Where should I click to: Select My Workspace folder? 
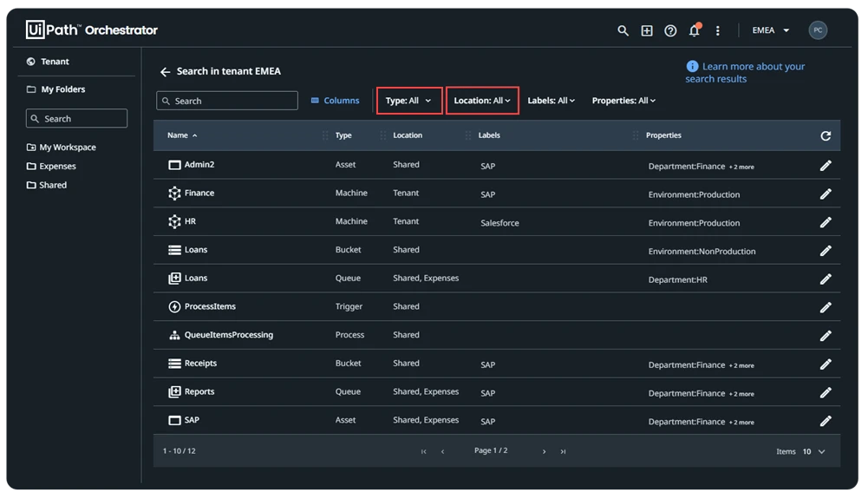62,148
